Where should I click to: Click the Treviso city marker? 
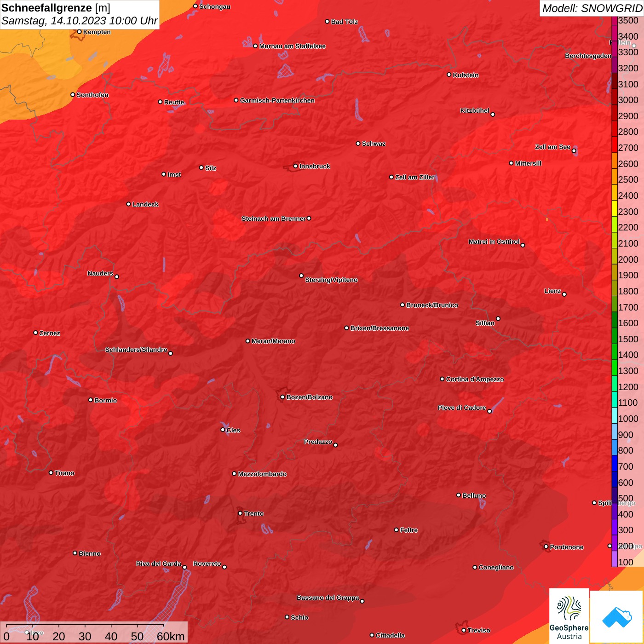464,630
